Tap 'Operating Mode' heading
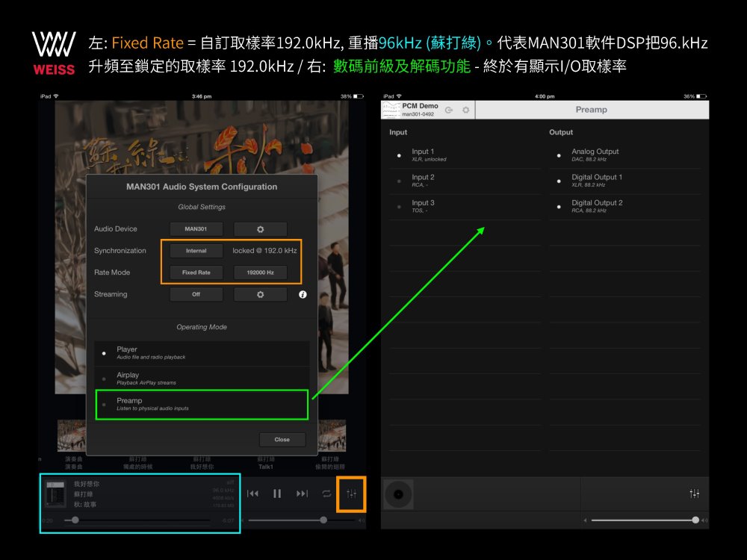 [202, 327]
